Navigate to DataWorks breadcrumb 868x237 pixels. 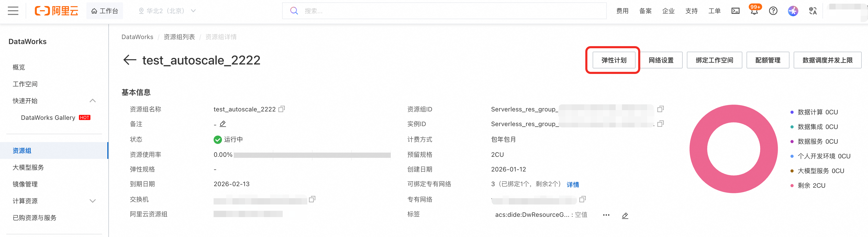click(x=137, y=37)
